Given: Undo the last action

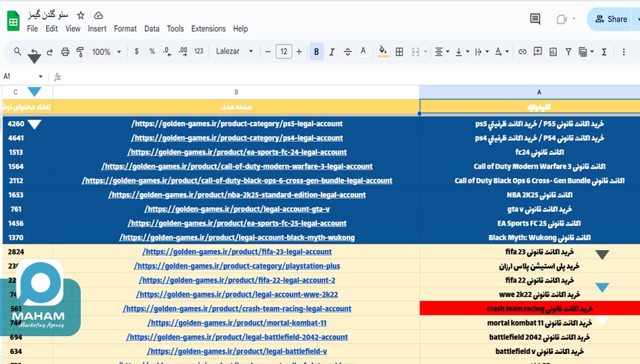Looking at the screenshot, I should [34, 52].
